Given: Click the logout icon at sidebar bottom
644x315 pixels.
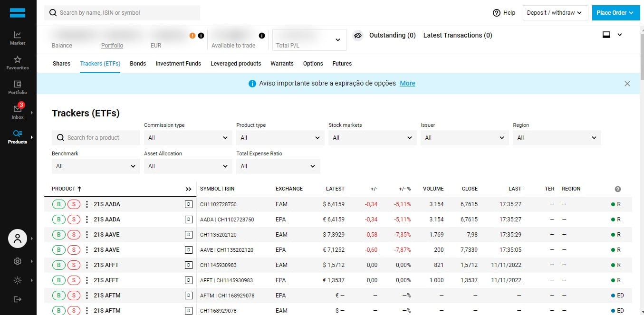Looking at the screenshot, I should click(17, 299).
